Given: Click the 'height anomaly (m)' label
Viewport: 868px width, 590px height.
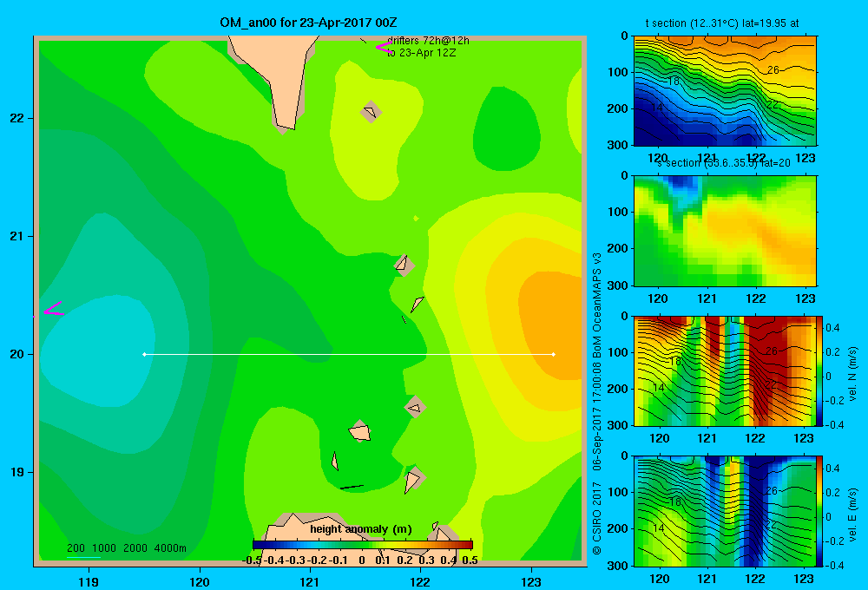Looking at the screenshot, I should pyautogui.click(x=361, y=529).
